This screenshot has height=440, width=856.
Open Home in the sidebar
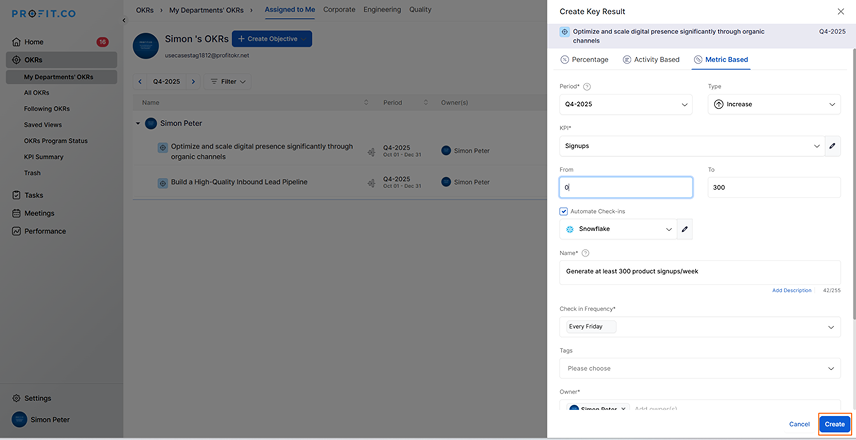[x=34, y=42]
